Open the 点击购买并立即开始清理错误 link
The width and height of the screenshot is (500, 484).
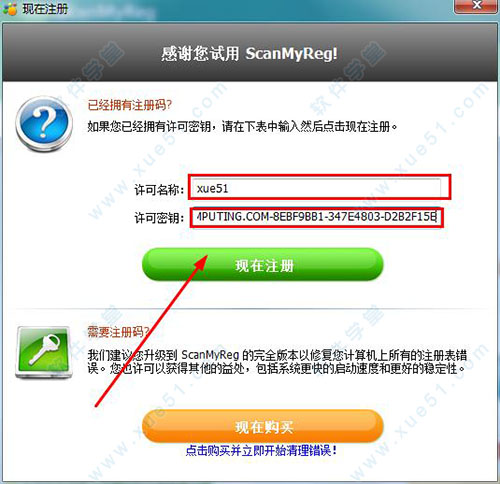261,451
